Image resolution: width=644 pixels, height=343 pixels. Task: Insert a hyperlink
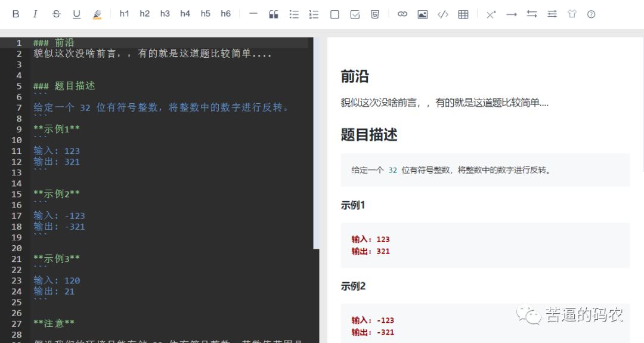pyautogui.click(x=402, y=14)
